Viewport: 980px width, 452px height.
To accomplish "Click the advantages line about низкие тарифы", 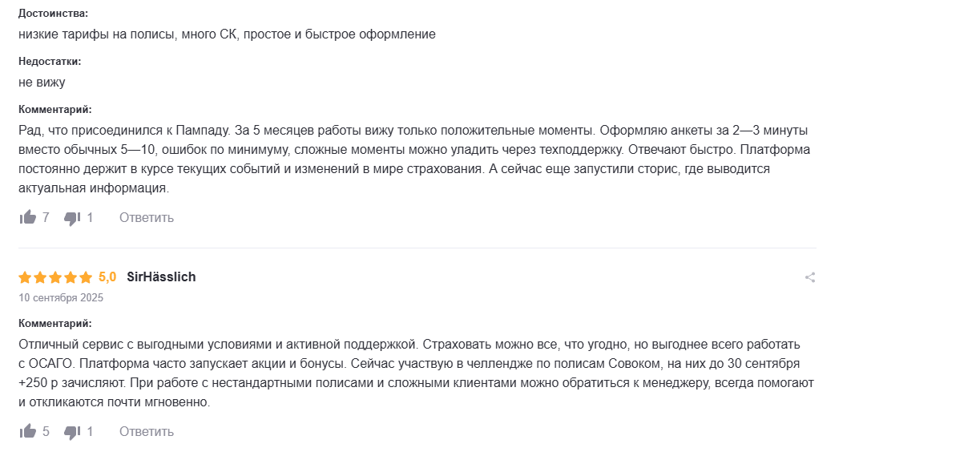I will pos(227,34).
